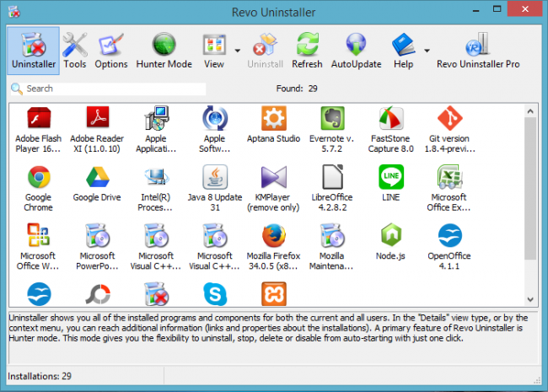Click Revo Uninstaller title bar icon
The image size is (548, 392).
tap(14, 11)
